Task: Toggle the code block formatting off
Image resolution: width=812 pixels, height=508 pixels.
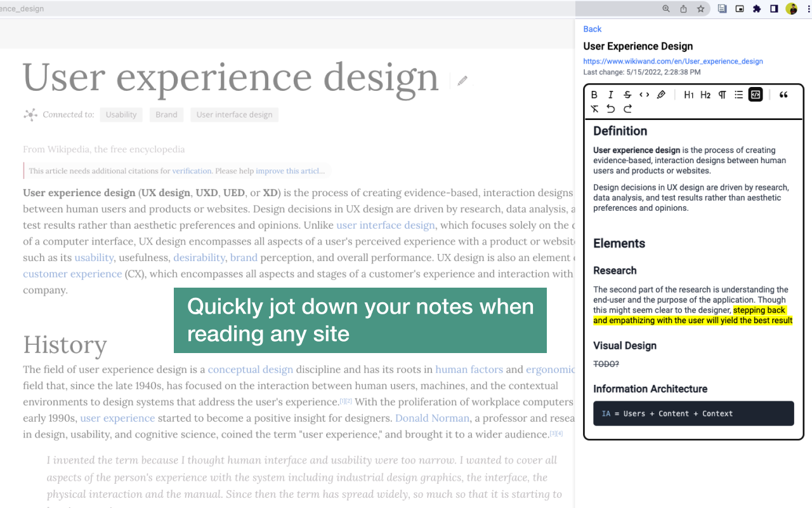Action: click(x=755, y=94)
